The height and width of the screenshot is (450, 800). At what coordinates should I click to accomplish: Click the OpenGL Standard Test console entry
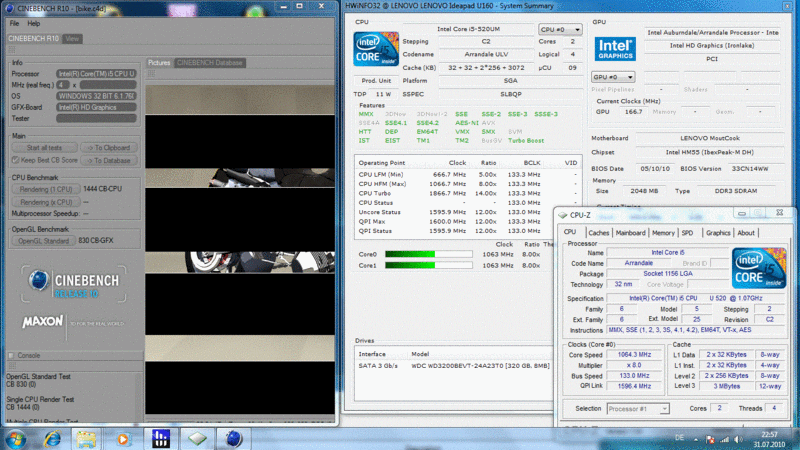pos(38,380)
